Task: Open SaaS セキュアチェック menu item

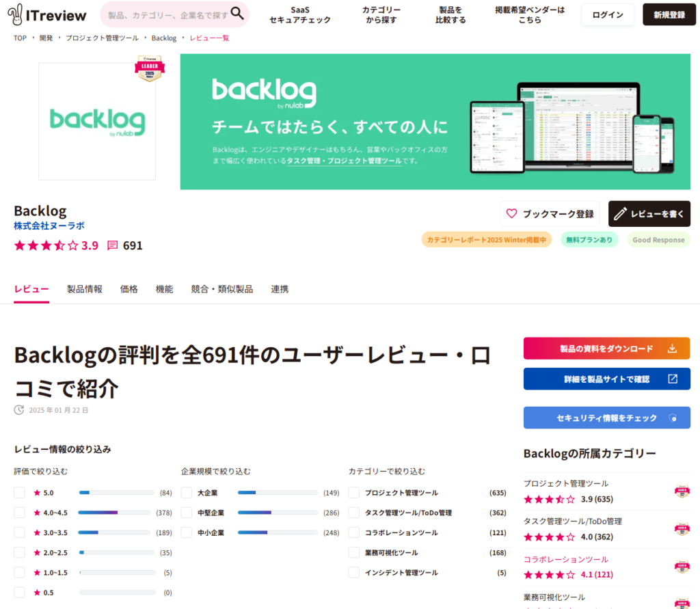Action: (x=300, y=15)
